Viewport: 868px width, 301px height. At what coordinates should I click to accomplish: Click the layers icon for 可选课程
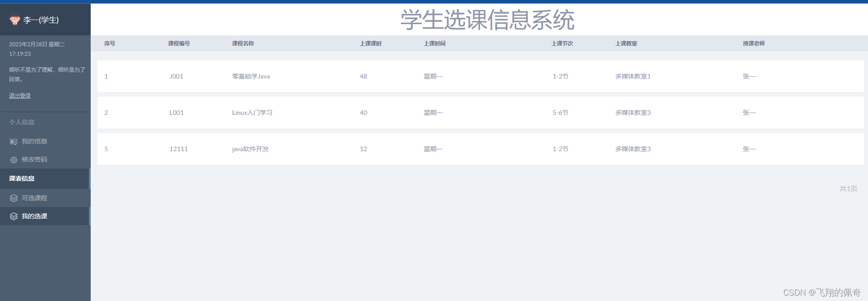point(14,198)
